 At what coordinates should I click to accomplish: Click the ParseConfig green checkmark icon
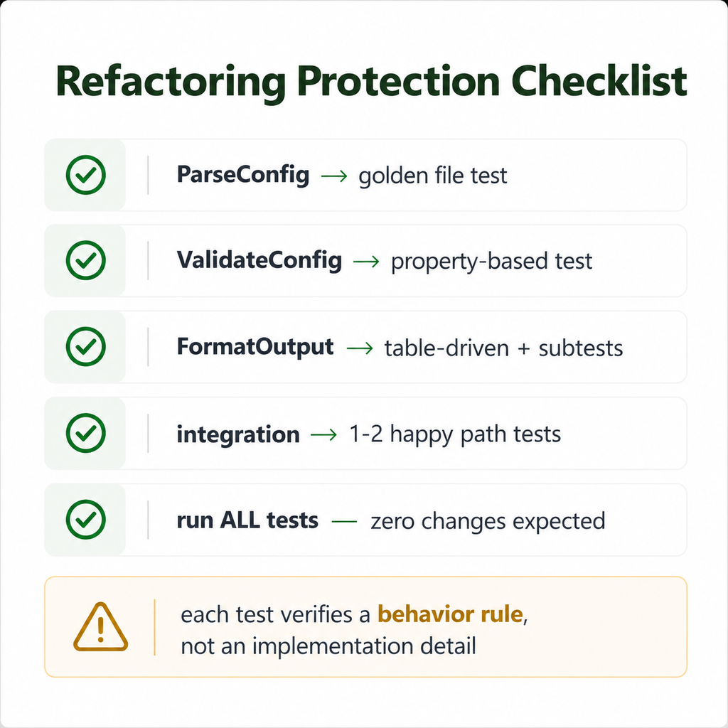coord(86,175)
